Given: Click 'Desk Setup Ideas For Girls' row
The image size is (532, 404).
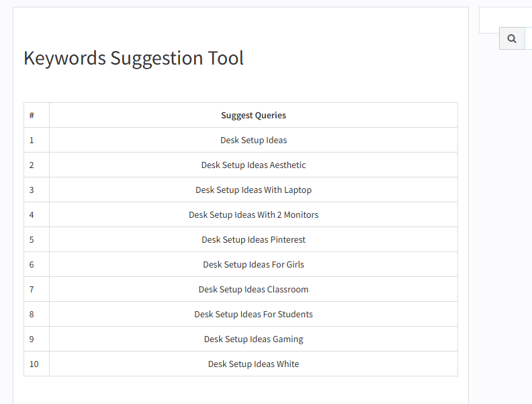Looking at the screenshot, I should [253, 264].
